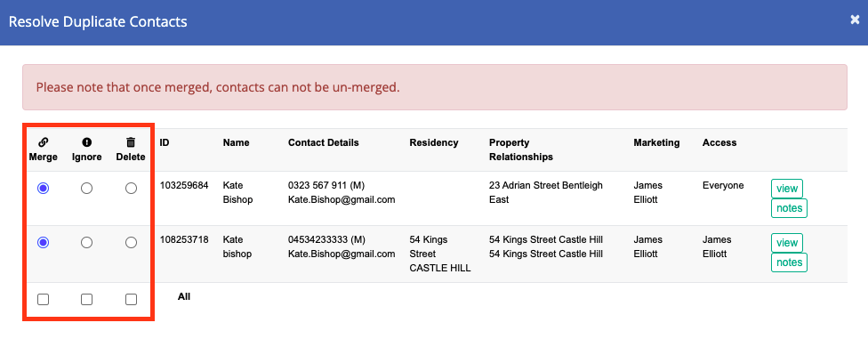The height and width of the screenshot is (347, 868).
Task: Close the Resolve Duplicate Contacts dialog
Action: (x=855, y=20)
